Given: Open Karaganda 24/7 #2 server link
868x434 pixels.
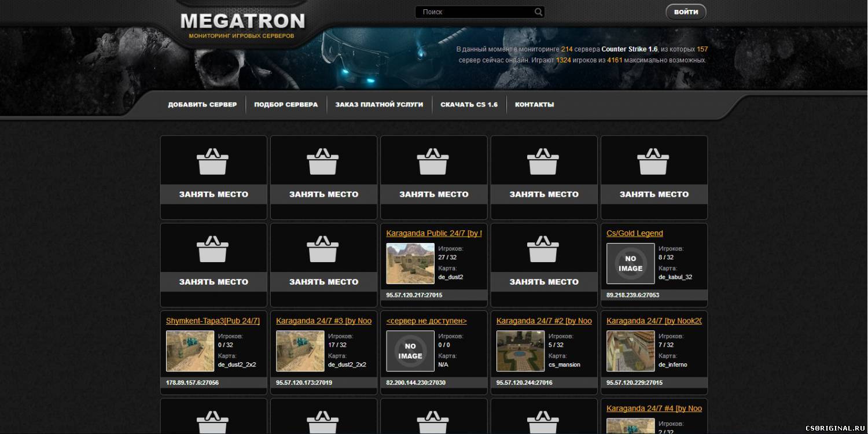Looking at the screenshot, I should [544, 321].
